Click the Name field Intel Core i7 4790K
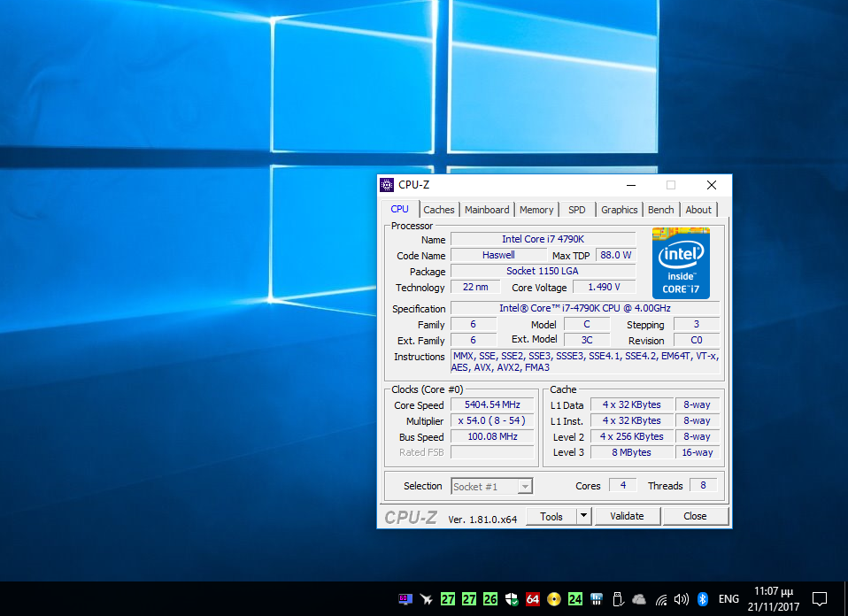848x616 pixels. (x=543, y=239)
